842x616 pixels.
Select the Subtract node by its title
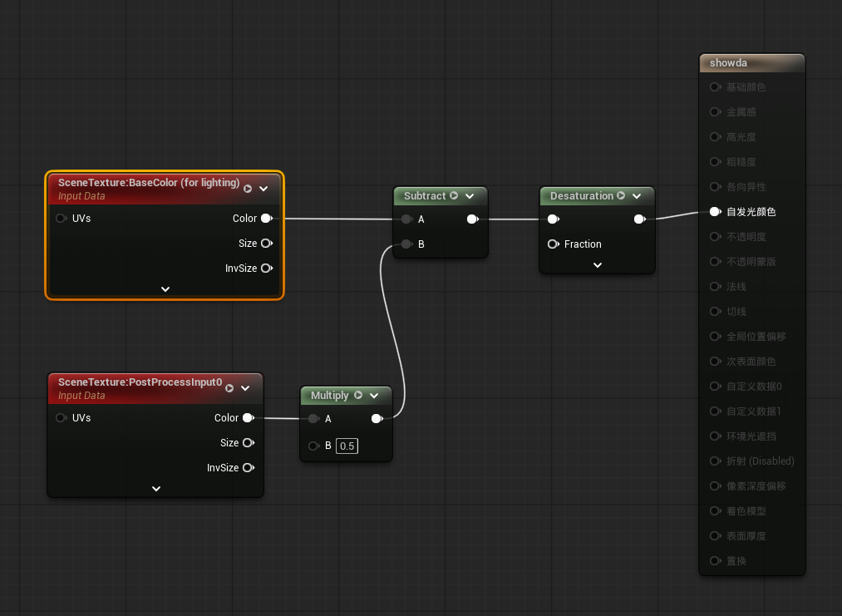click(x=424, y=196)
